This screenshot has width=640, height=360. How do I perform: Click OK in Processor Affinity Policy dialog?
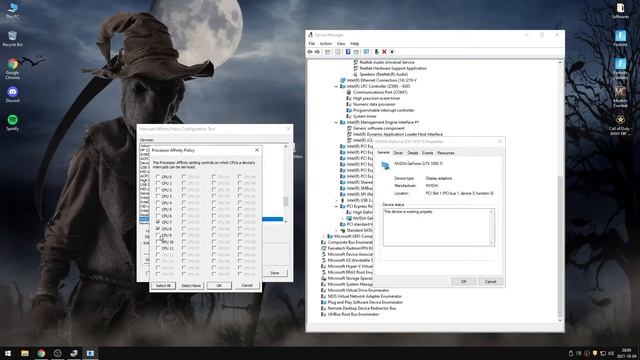pyautogui.click(x=219, y=286)
